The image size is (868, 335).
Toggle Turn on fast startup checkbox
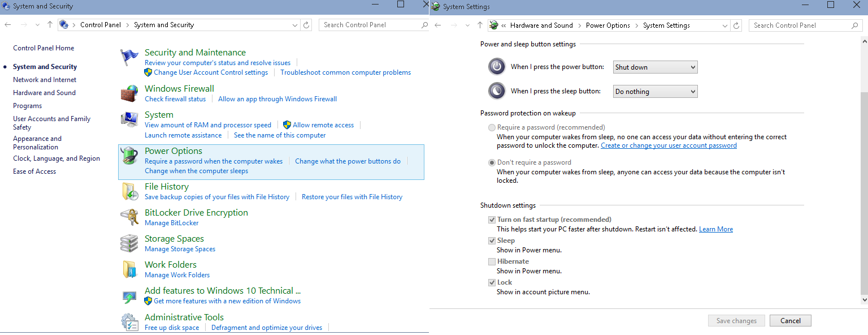pos(492,220)
